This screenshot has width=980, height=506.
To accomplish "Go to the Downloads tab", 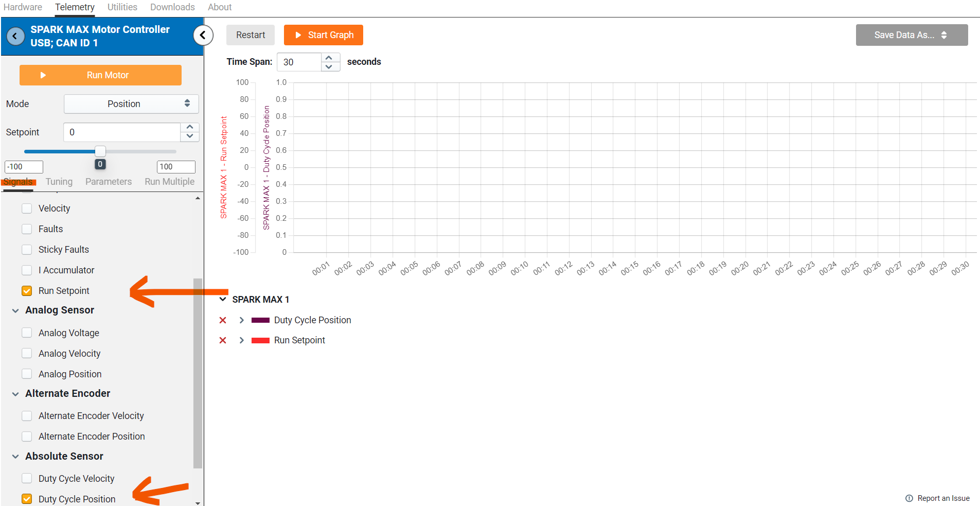I will (172, 7).
